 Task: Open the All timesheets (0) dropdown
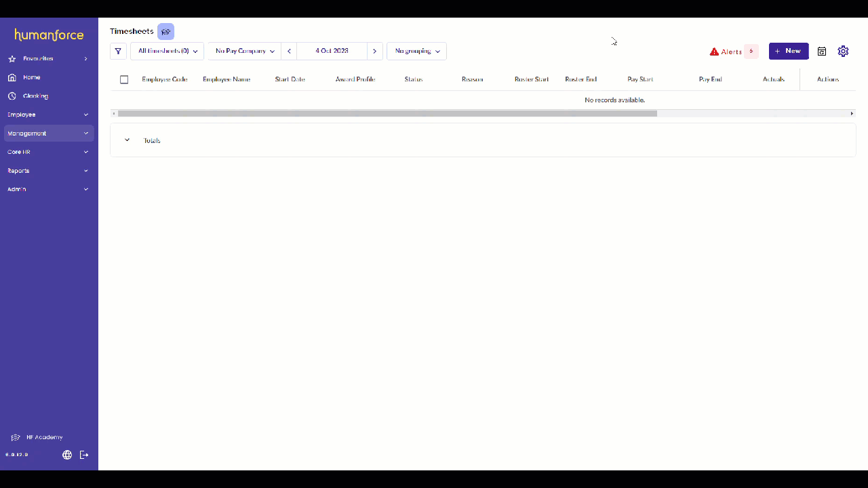[x=166, y=51]
